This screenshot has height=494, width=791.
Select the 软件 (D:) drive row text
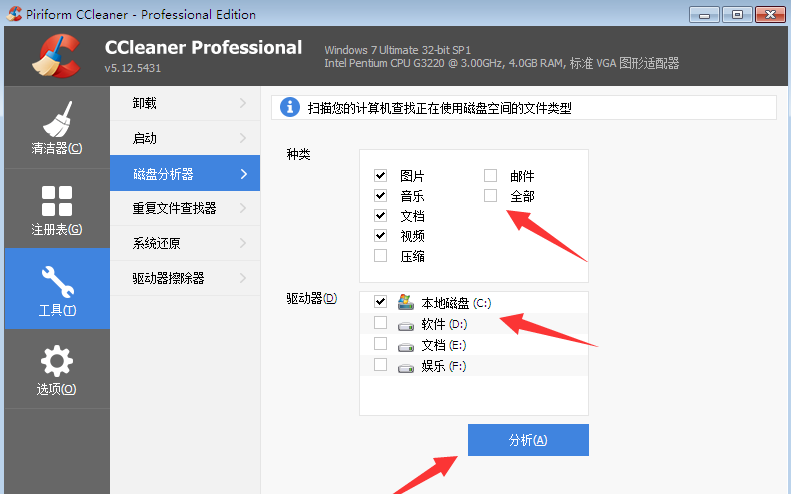click(x=444, y=324)
